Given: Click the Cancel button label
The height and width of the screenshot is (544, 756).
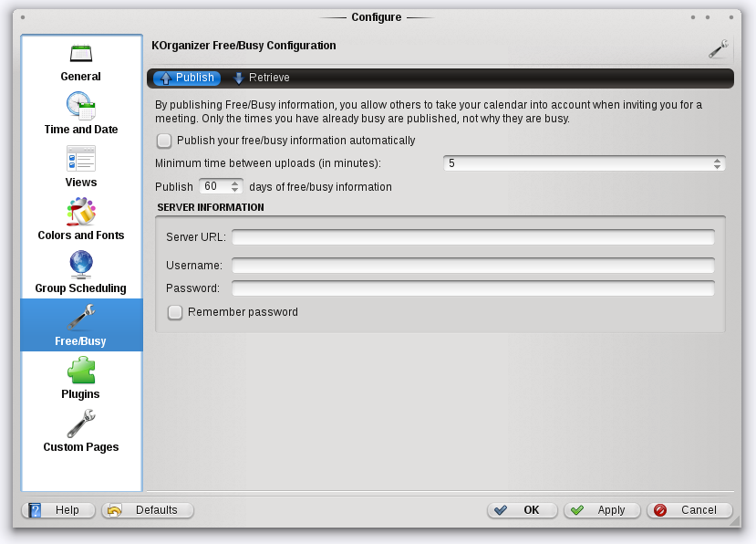Looking at the screenshot, I should pyautogui.click(x=699, y=510).
